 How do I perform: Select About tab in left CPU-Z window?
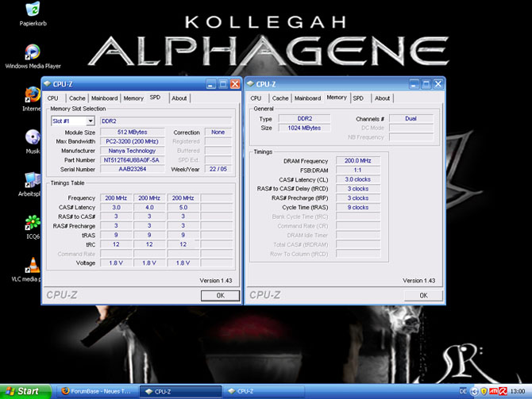(179, 98)
